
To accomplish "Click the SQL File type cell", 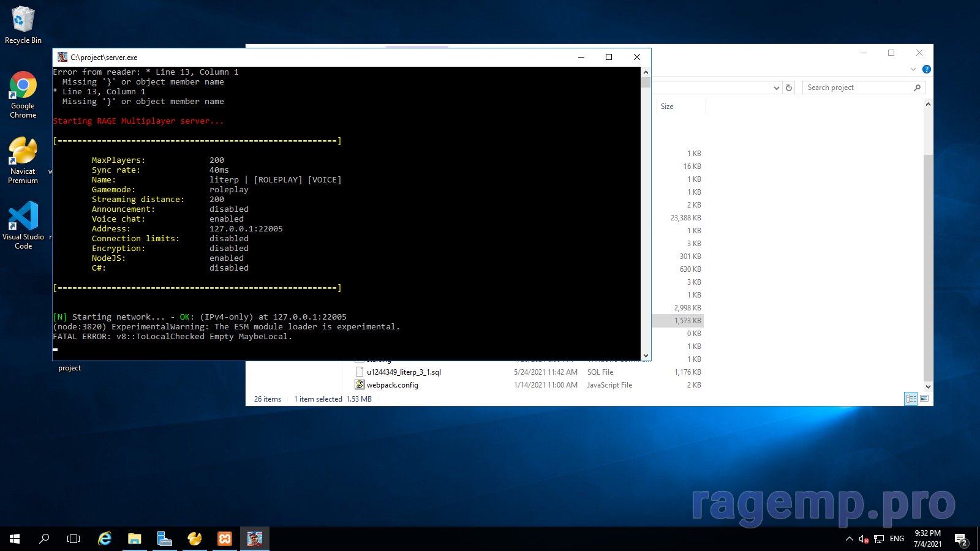I will tap(600, 372).
